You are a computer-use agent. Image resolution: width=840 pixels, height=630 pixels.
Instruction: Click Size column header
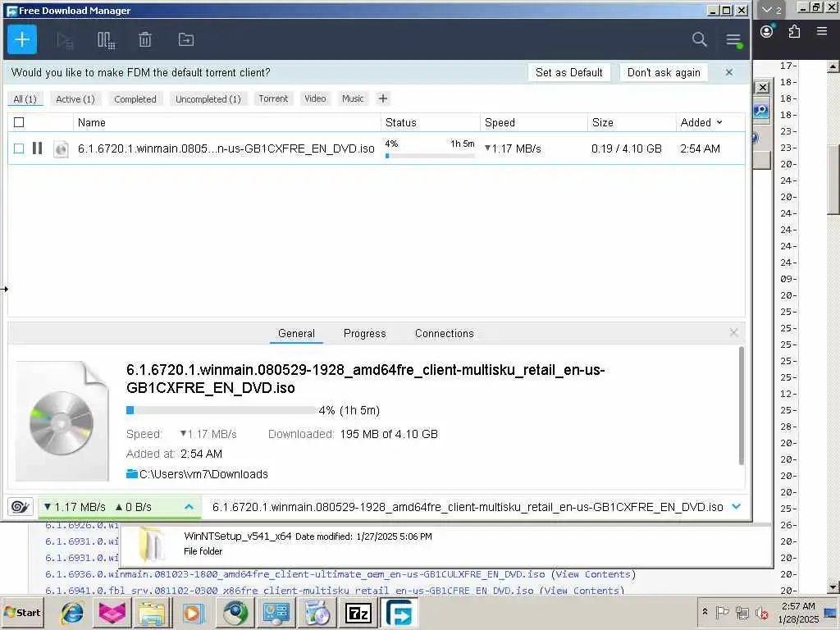pos(632,123)
